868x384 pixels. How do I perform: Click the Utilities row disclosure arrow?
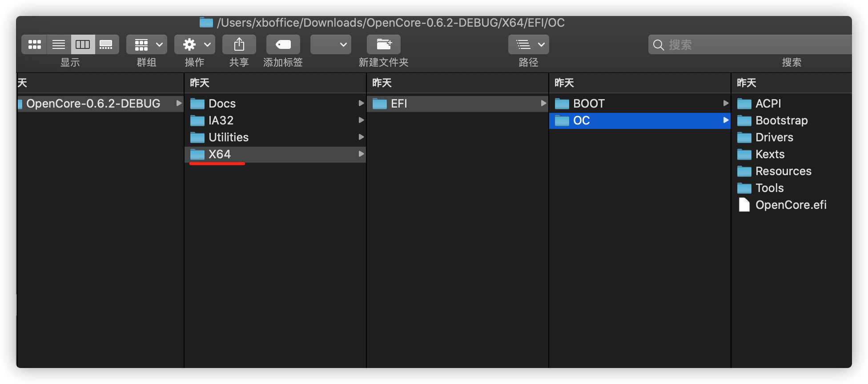[361, 137]
